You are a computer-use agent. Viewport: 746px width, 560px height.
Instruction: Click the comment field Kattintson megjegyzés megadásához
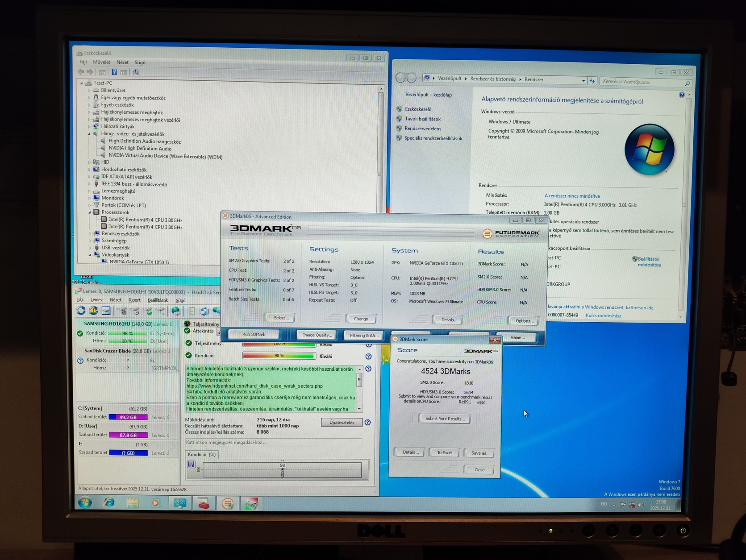(273, 443)
